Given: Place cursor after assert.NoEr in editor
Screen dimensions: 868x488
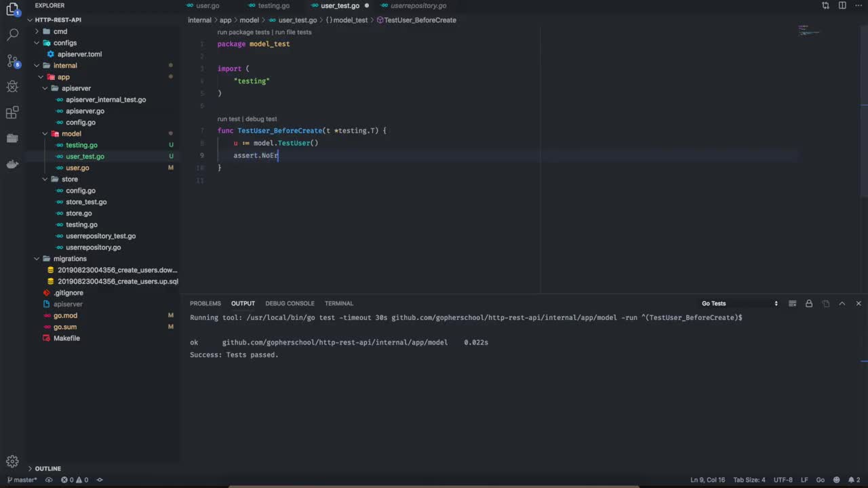Looking at the screenshot, I should pyautogui.click(x=279, y=156).
